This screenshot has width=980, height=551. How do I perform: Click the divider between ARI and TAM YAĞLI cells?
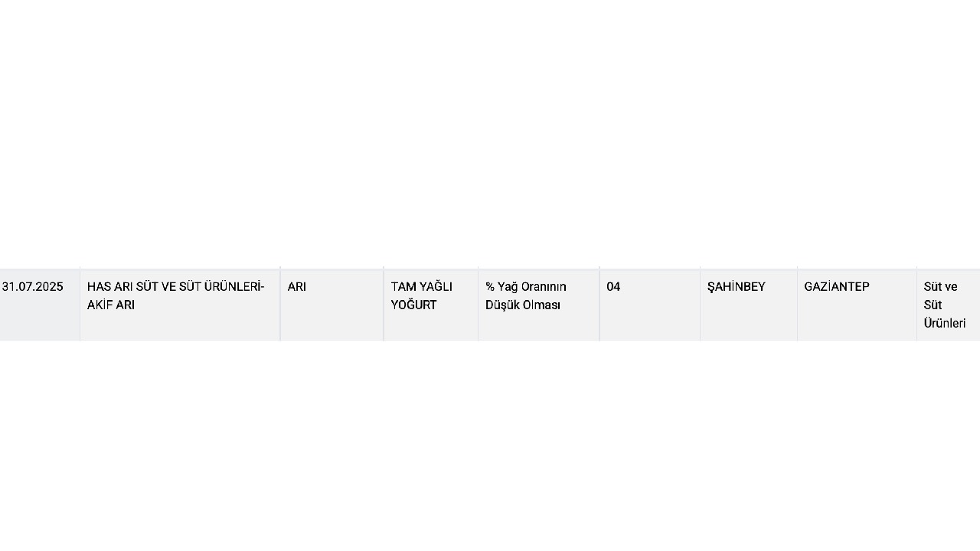pos(384,305)
